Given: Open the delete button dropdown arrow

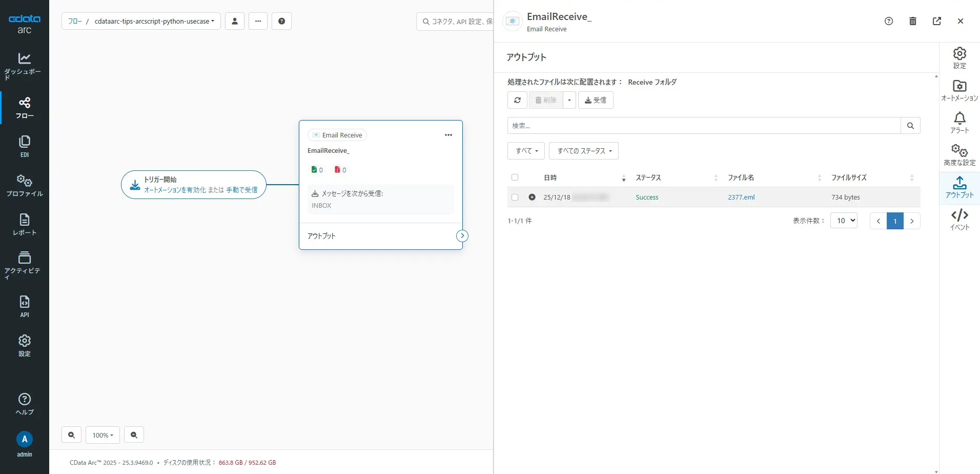Looking at the screenshot, I should pyautogui.click(x=569, y=100).
